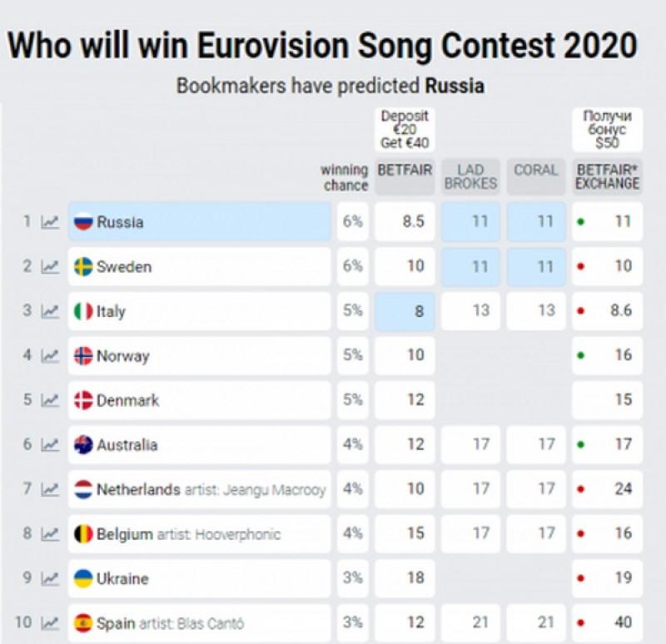Click the Netherlands flag icon

click(x=83, y=489)
